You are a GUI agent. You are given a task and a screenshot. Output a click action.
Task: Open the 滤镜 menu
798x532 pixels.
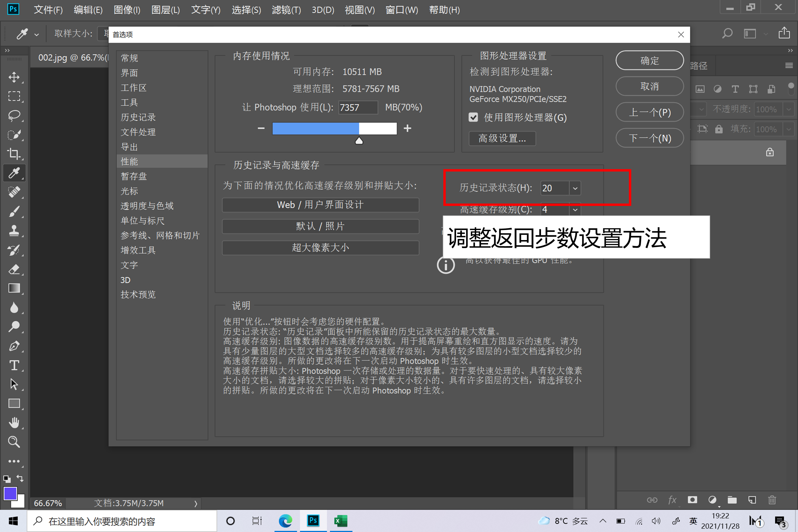point(286,10)
